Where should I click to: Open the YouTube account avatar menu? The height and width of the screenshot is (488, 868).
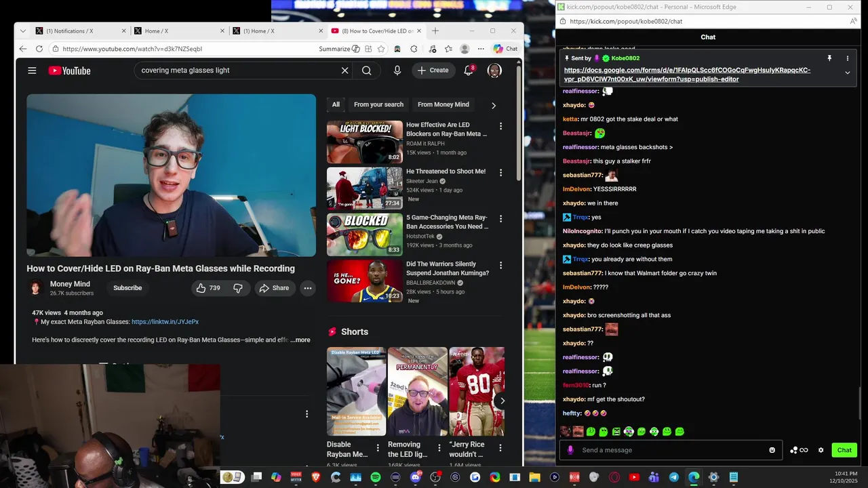(494, 70)
